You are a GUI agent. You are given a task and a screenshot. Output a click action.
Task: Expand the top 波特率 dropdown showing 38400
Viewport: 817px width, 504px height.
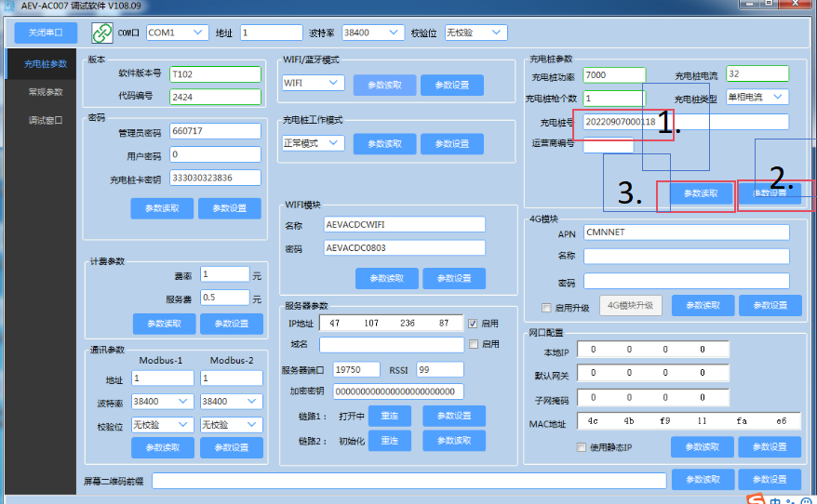(x=372, y=33)
